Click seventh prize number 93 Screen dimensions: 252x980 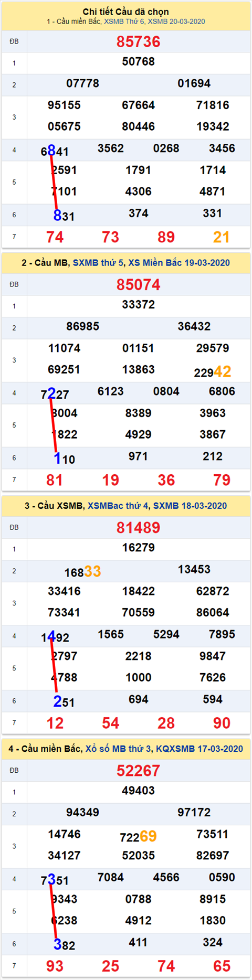(55, 966)
